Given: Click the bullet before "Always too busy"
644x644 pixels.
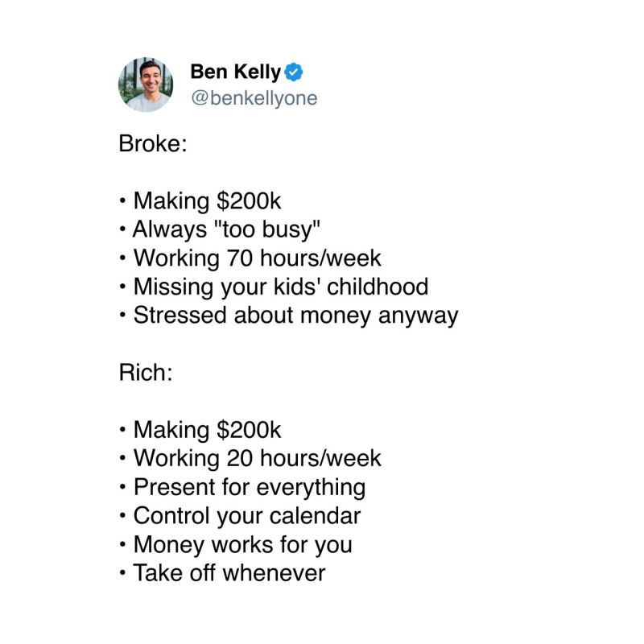Looking at the screenshot, I should [122, 230].
